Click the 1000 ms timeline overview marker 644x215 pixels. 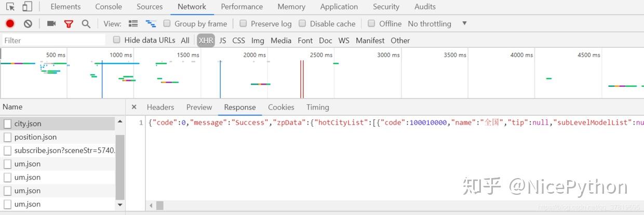click(120, 55)
